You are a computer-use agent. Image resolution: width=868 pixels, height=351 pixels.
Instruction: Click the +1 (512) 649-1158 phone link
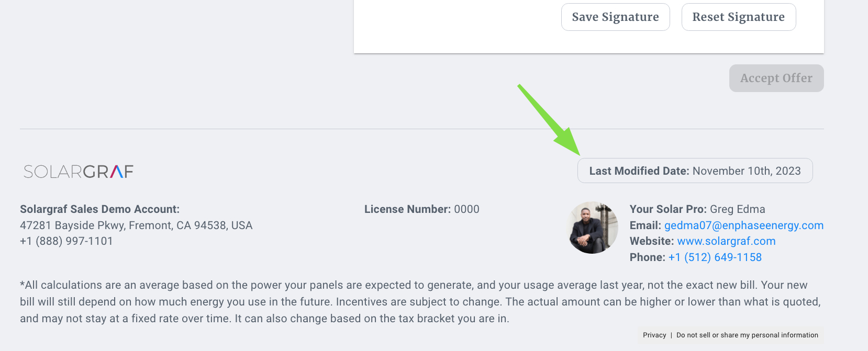click(x=715, y=257)
